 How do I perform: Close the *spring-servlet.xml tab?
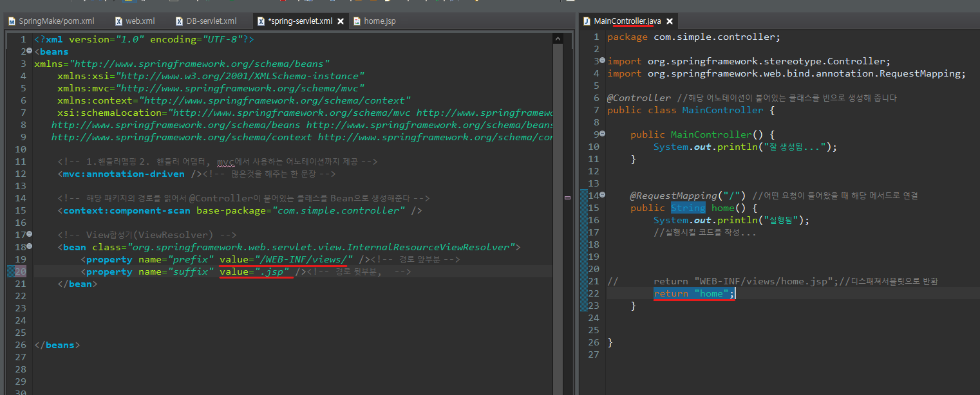click(341, 21)
